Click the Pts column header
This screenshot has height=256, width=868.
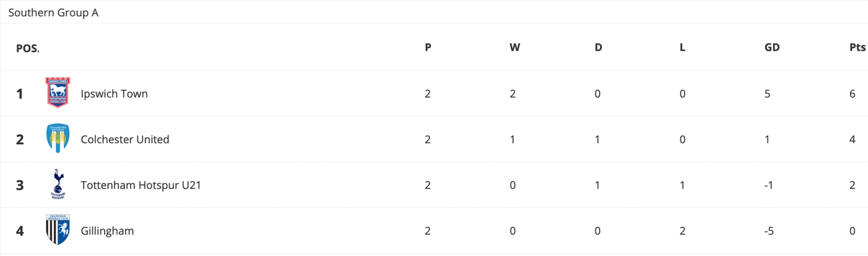(857, 47)
